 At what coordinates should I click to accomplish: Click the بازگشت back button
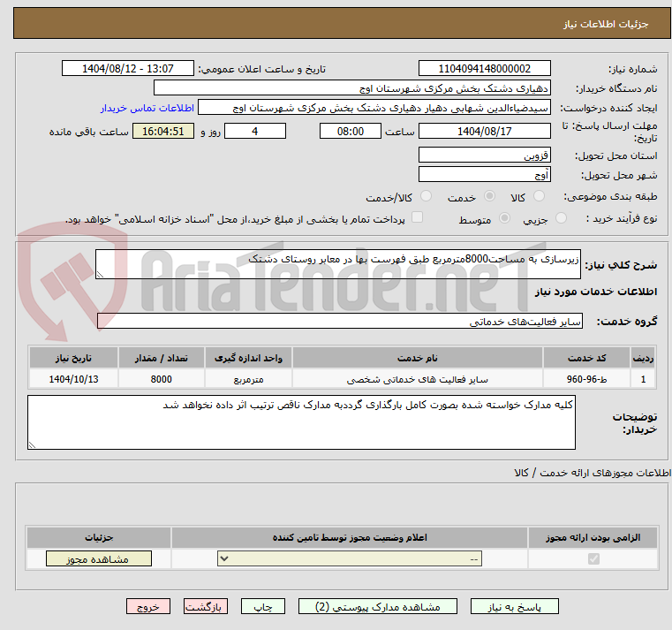tap(205, 607)
